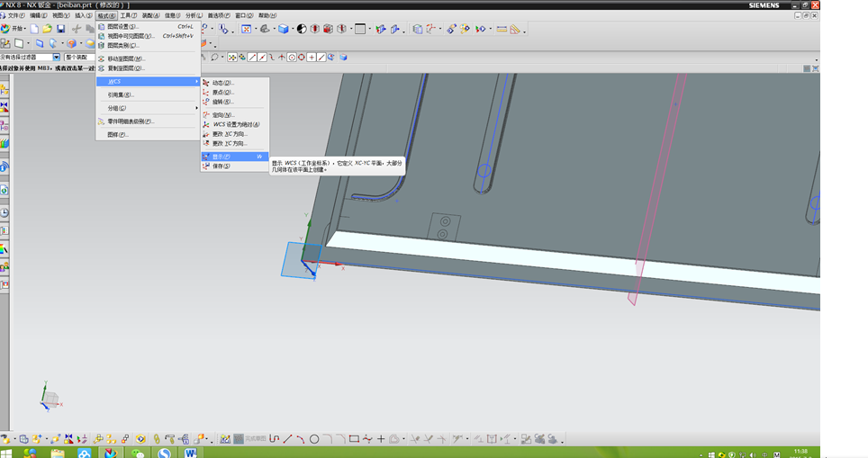Toggle the Arc Center snap point option

(x=292, y=57)
